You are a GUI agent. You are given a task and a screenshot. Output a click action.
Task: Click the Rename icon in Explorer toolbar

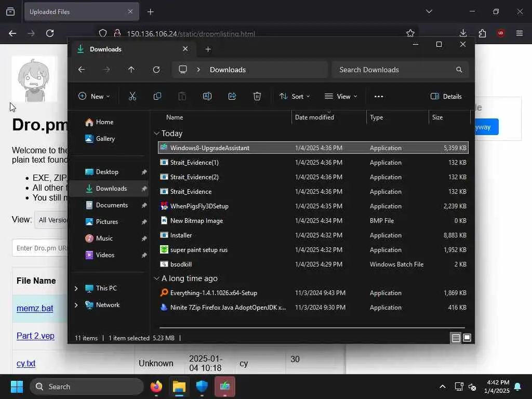click(x=207, y=96)
